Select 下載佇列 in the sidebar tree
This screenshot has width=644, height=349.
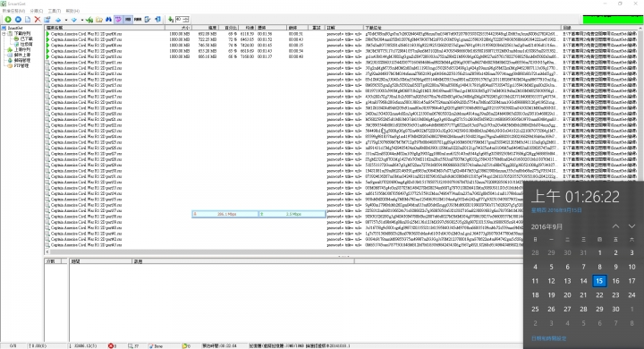[22, 33]
